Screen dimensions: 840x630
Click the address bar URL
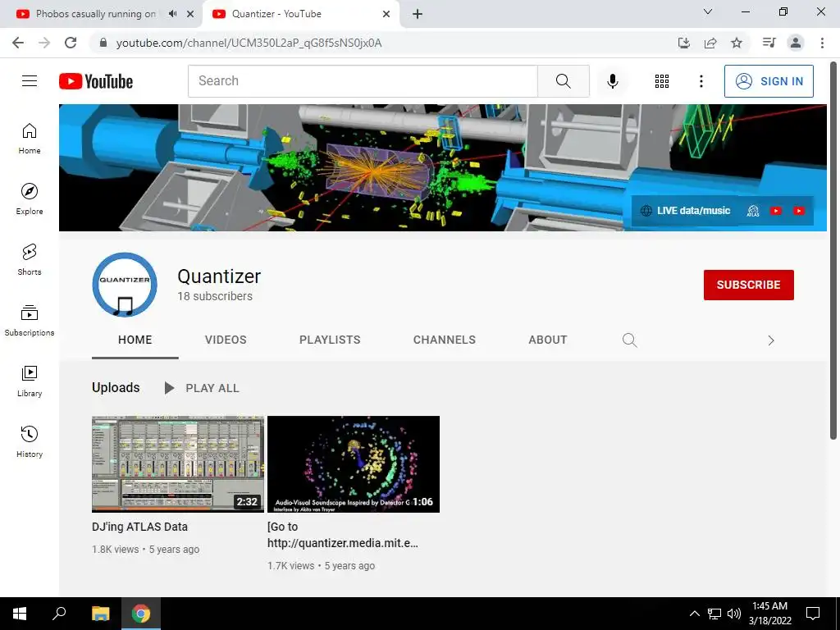[x=249, y=43]
